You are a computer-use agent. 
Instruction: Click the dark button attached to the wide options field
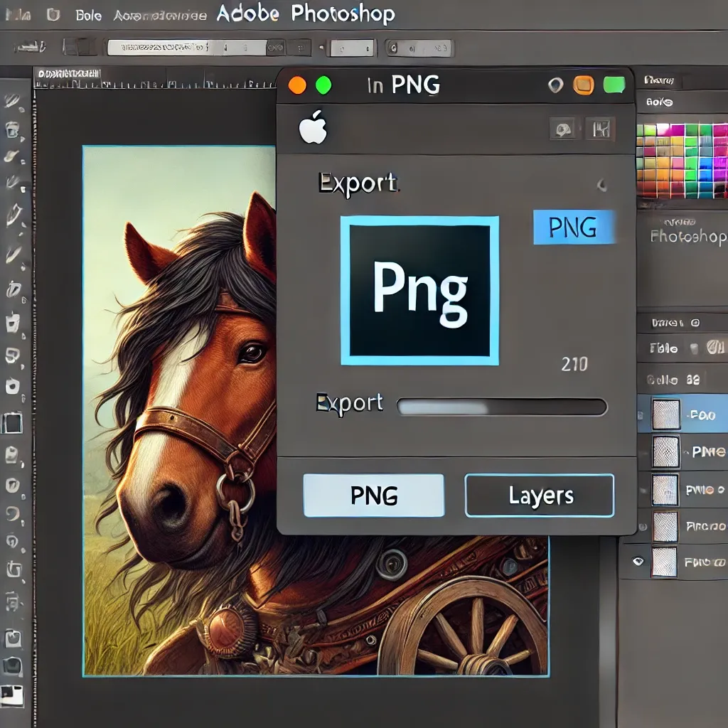276,48
